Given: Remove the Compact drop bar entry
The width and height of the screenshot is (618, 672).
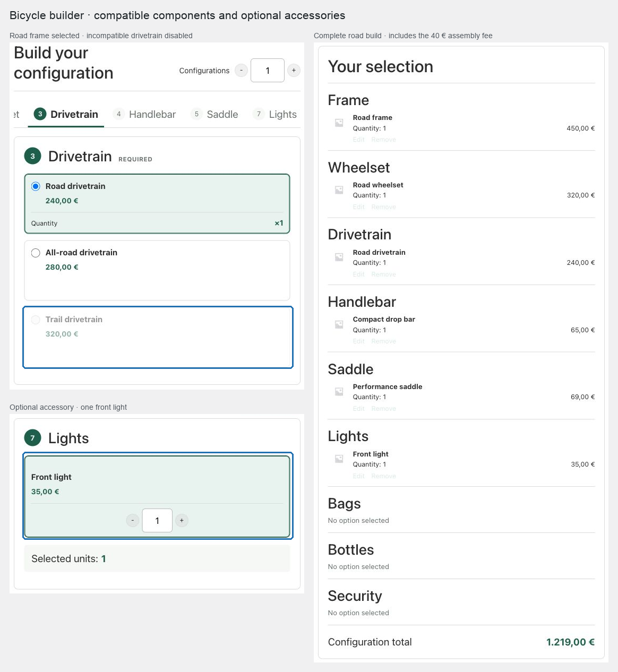Looking at the screenshot, I should [x=384, y=341].
